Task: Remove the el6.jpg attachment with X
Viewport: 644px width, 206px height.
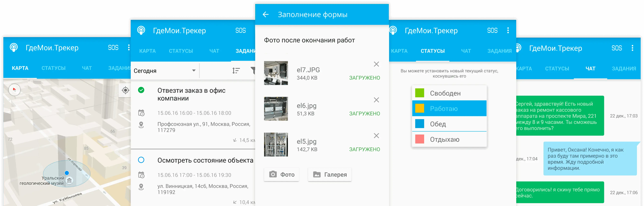Action: pos(376,100)
